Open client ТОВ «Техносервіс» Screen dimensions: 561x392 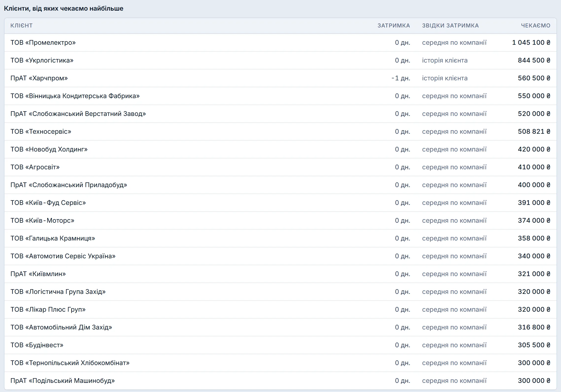pyautogui.click(x=41, y=131)
